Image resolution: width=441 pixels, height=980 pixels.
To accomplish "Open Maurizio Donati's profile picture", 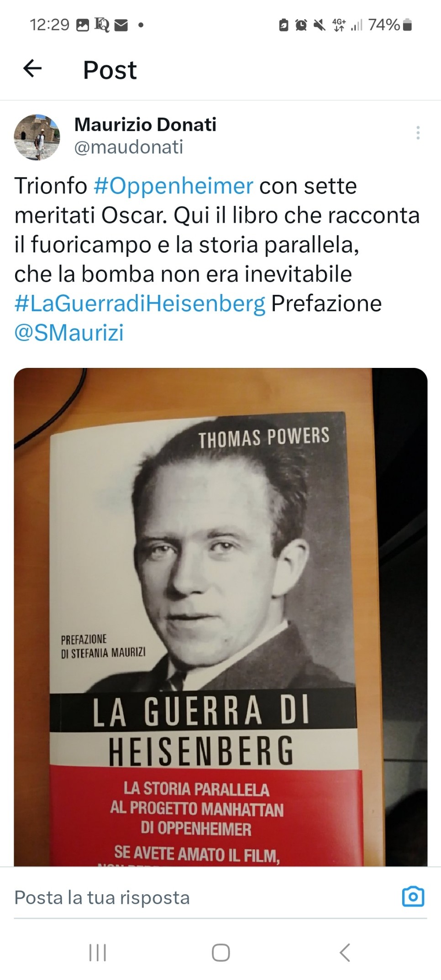I will 37,137.
